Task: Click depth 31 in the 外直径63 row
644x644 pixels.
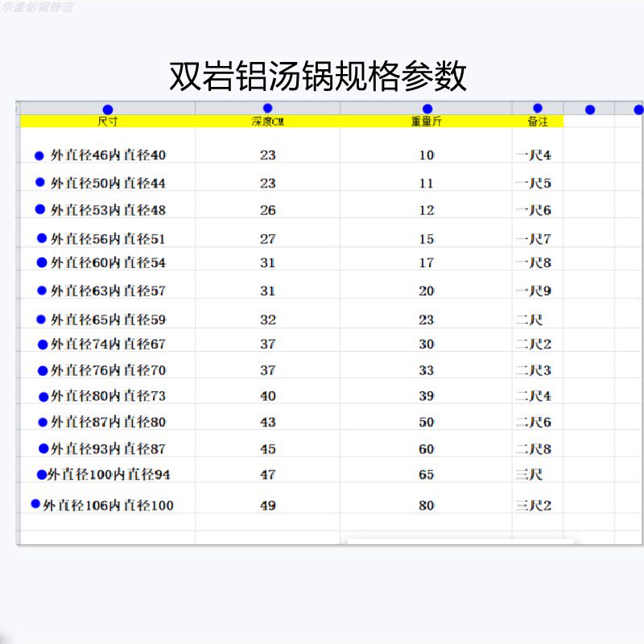Action: point(268,291)
